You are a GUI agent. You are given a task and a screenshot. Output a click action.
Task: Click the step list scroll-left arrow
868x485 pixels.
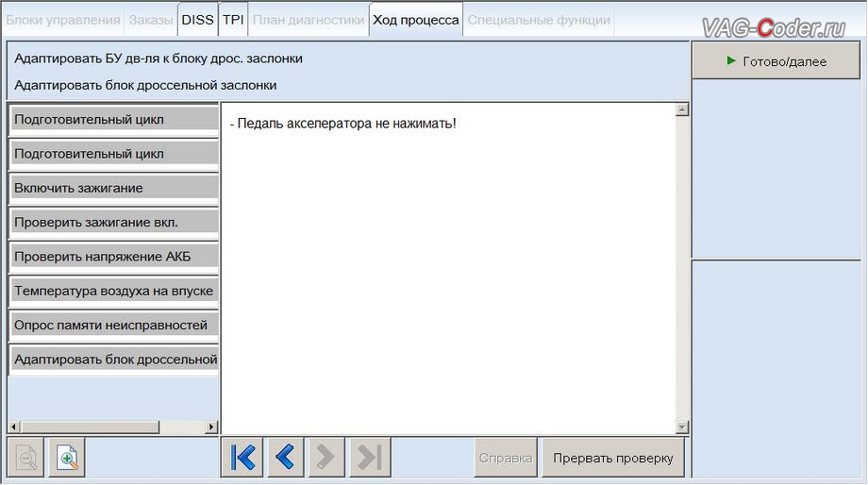[14, 426]
